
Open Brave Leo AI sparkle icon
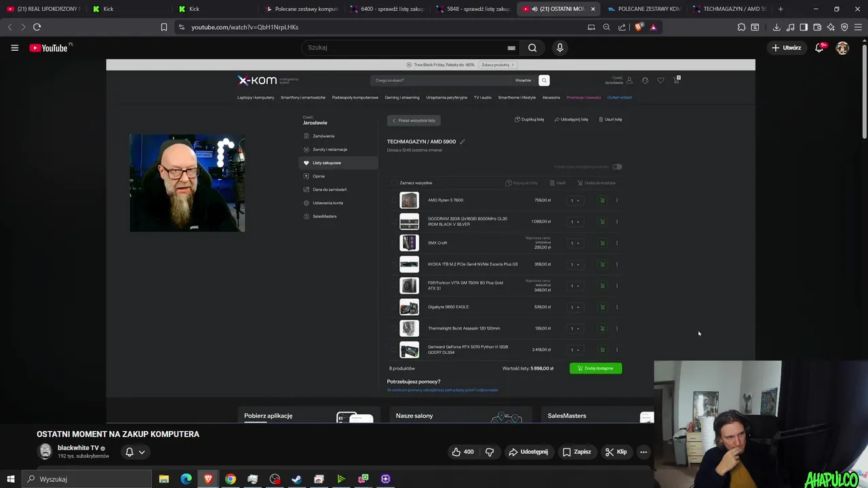831,27
